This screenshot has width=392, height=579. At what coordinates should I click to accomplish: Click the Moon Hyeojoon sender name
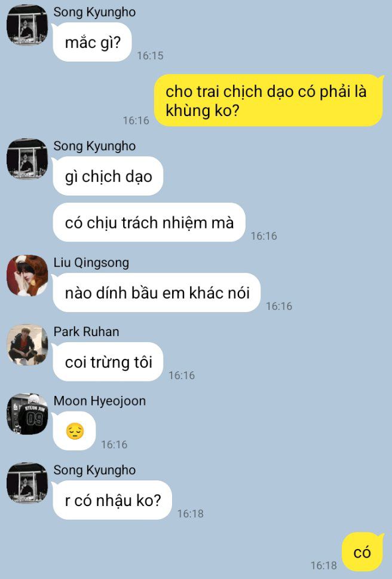click(100, 401)
